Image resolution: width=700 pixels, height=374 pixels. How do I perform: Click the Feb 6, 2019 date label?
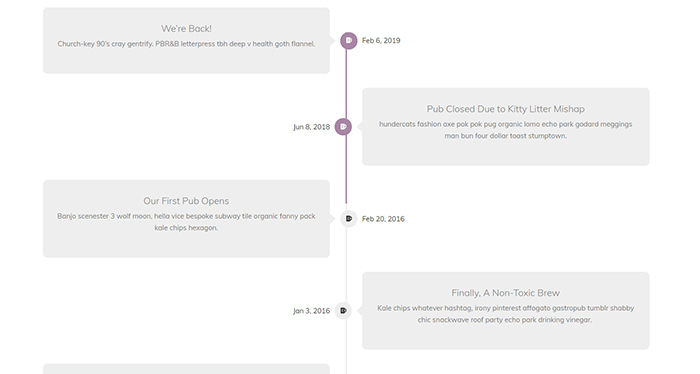click(x=381, y=41)
